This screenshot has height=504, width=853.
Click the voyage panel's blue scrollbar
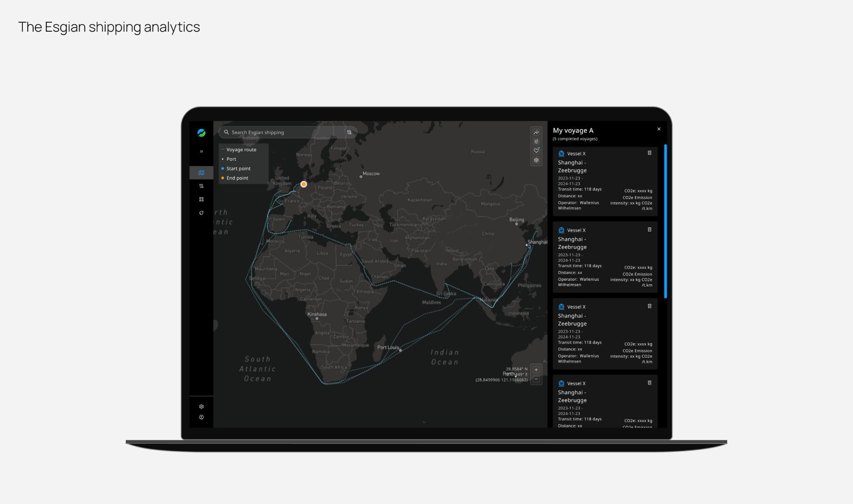pyautogui.click(x=666, y=221)
